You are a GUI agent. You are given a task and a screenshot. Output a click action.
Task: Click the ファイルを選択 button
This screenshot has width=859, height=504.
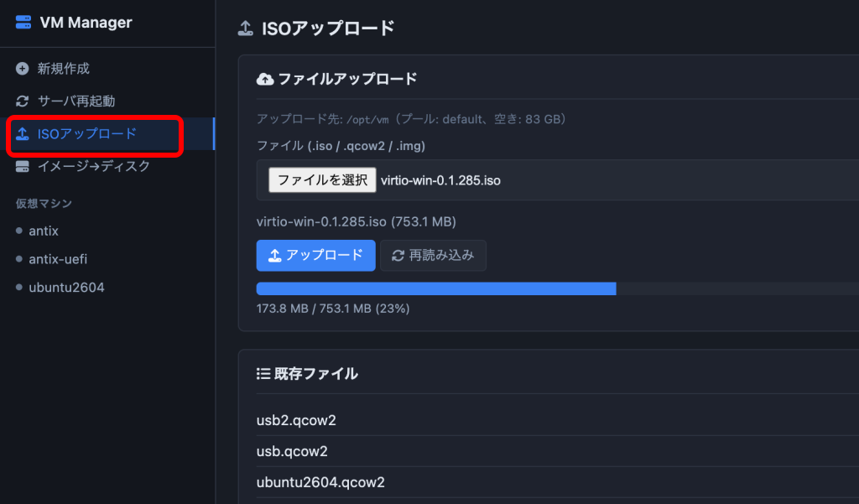pos(322,180)
